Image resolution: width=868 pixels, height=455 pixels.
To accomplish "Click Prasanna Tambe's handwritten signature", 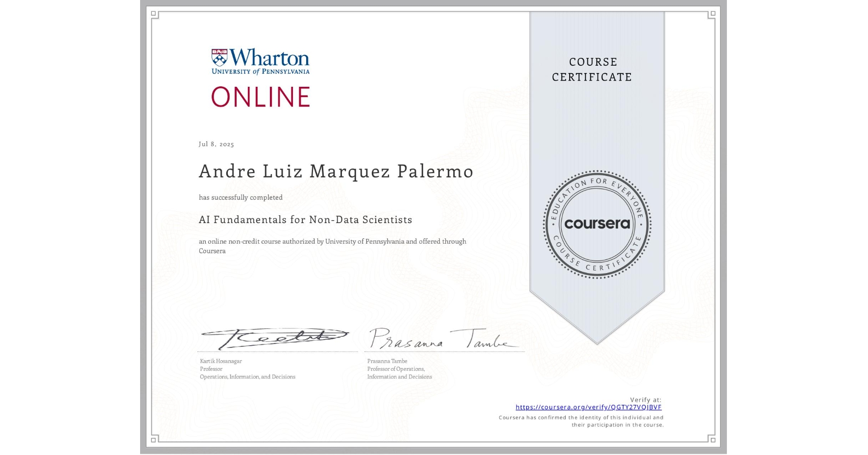I will pyautogui.click(x=443, y=338).
